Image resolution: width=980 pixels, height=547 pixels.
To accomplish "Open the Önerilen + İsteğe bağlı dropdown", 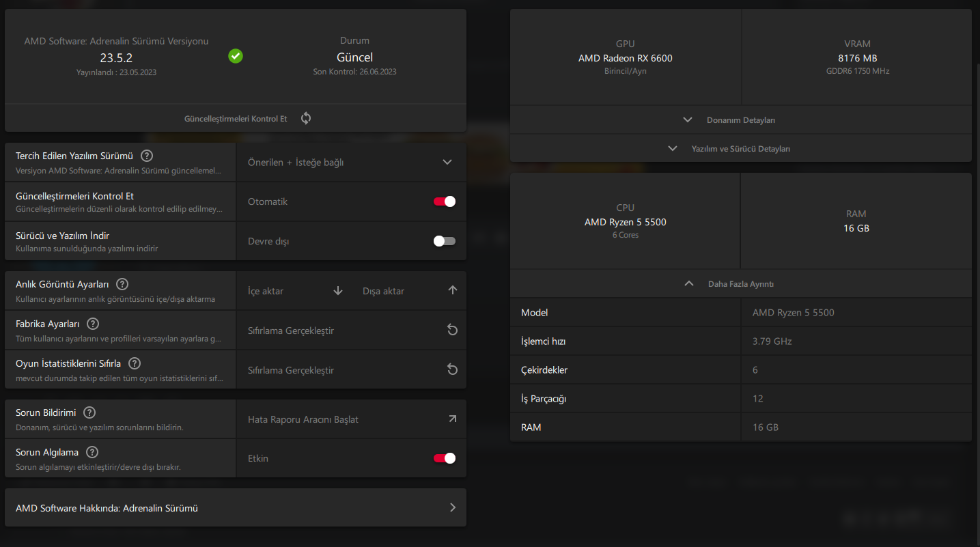I will (x=351, y=163).
